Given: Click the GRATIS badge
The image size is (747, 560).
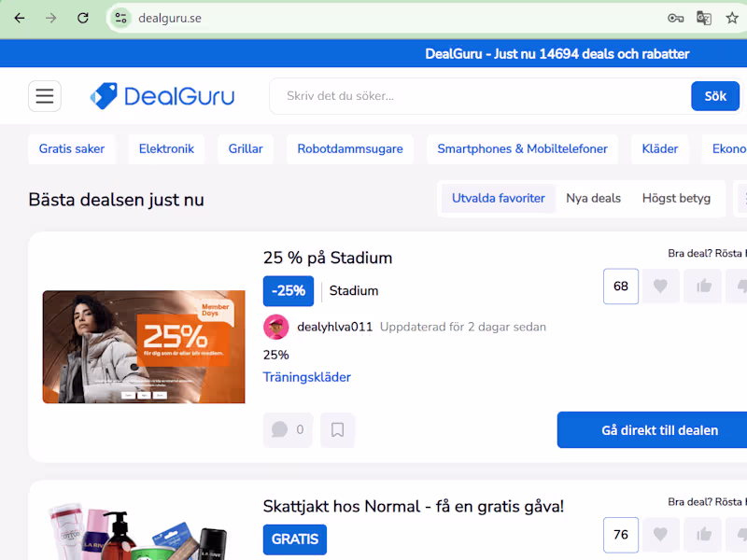Looking at the screenshot, I should 295,539.
